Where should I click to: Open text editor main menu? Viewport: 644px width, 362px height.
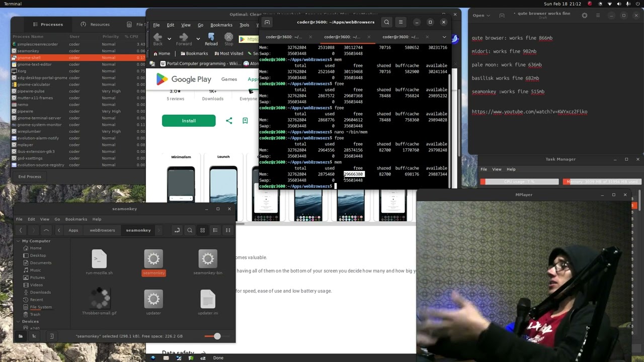(x=598, y=15)
